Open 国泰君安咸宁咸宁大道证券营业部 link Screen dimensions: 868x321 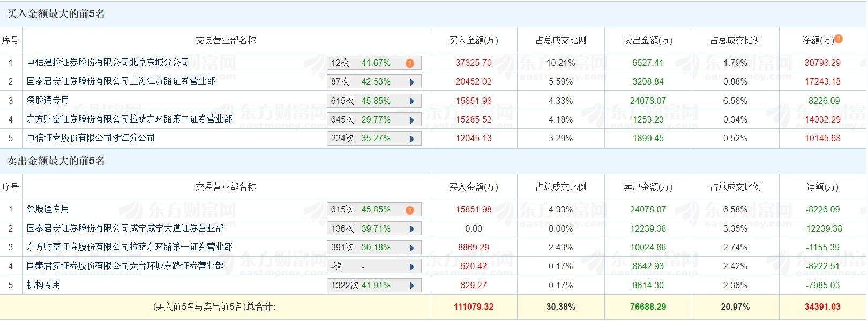coord(125,228)
